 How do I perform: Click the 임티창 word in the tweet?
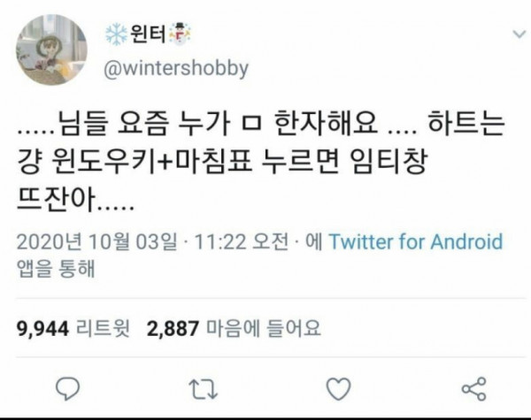coord(389,162)
